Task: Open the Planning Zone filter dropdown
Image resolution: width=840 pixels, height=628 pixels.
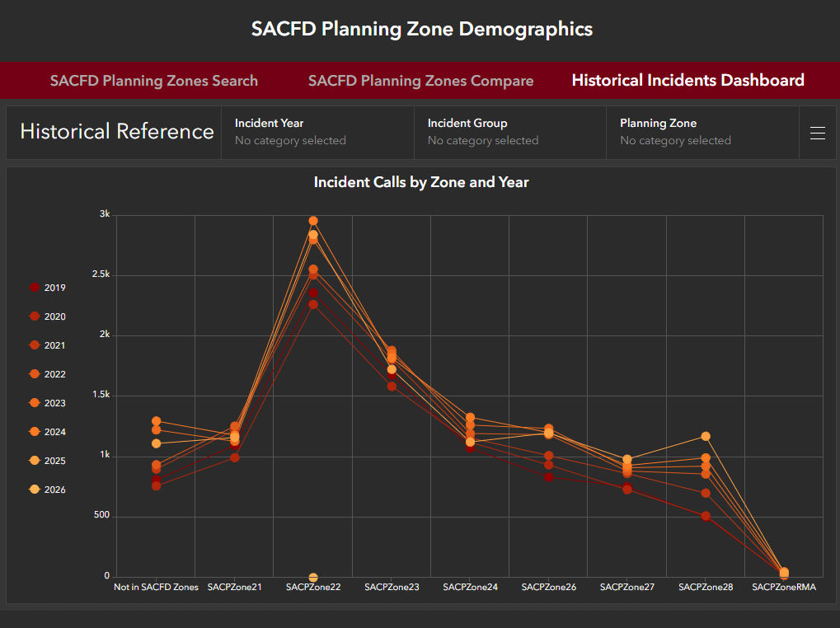Action: tap(702, 132)
